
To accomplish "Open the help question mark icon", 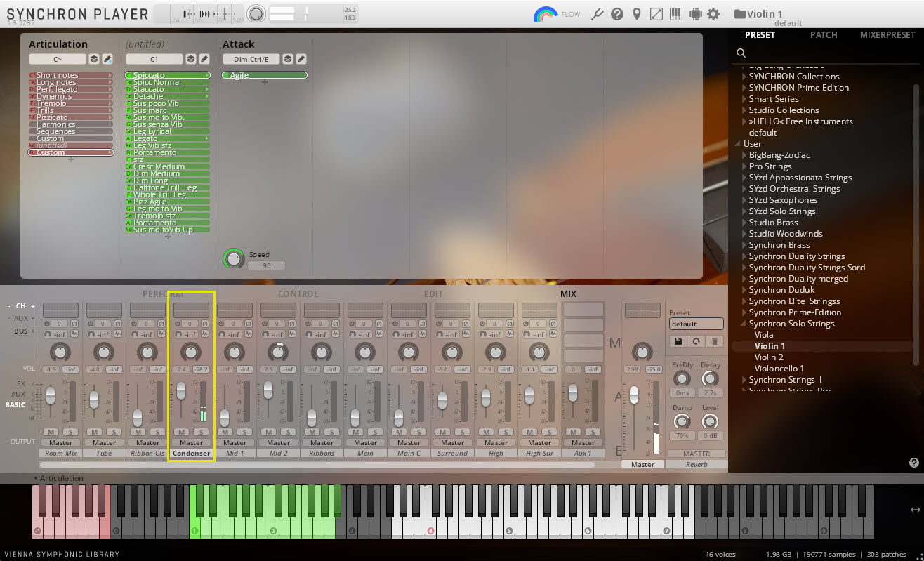I will coord(617,14).
